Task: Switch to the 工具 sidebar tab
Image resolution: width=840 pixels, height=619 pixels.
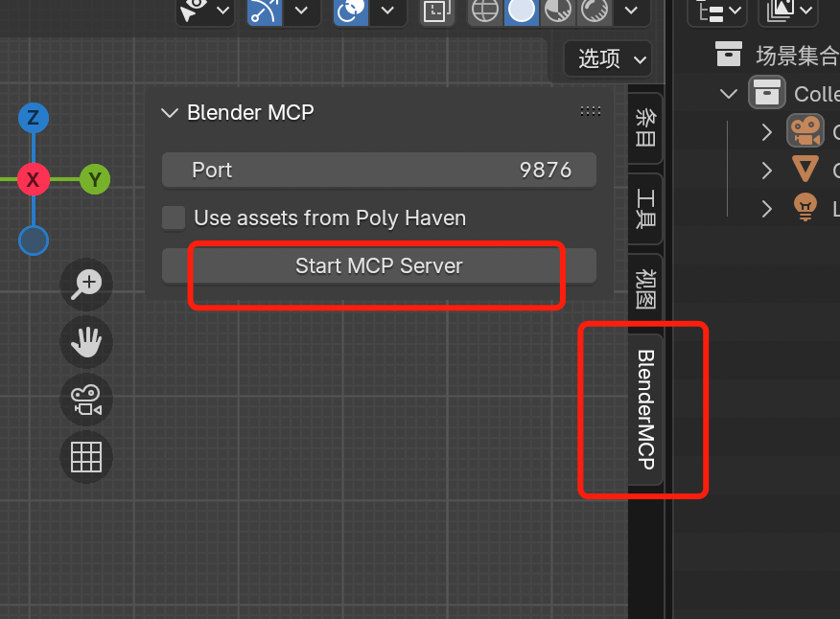Action: (x=645, y=208)
